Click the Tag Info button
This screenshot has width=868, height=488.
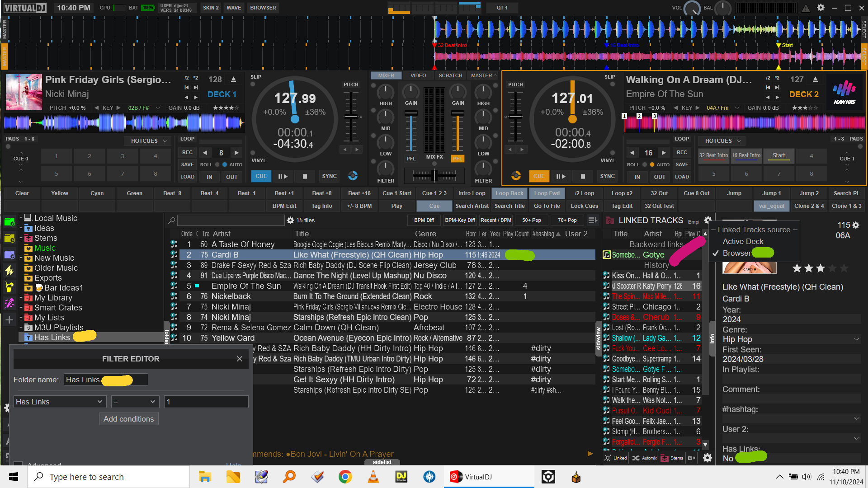[322, 206]
